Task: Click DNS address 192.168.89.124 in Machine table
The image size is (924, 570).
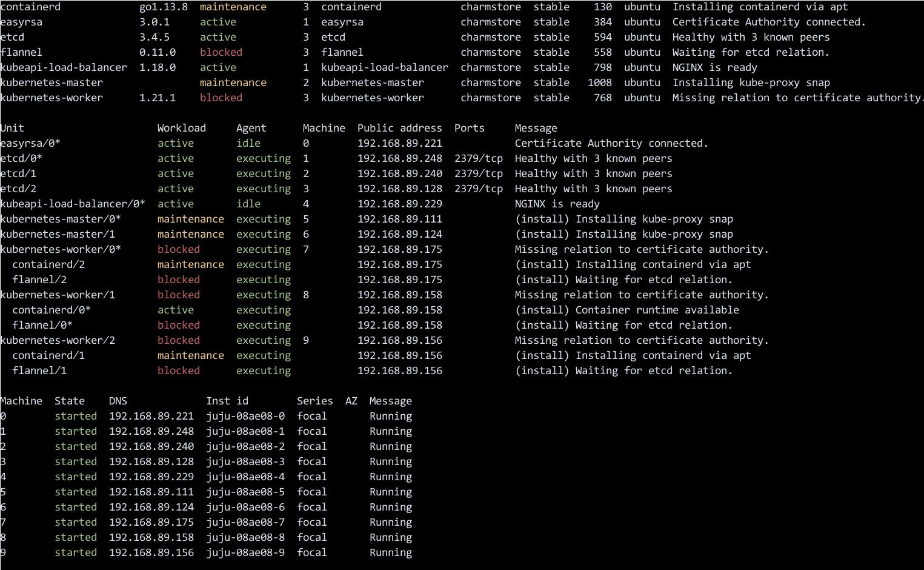Action: click(x=151, y=507)
